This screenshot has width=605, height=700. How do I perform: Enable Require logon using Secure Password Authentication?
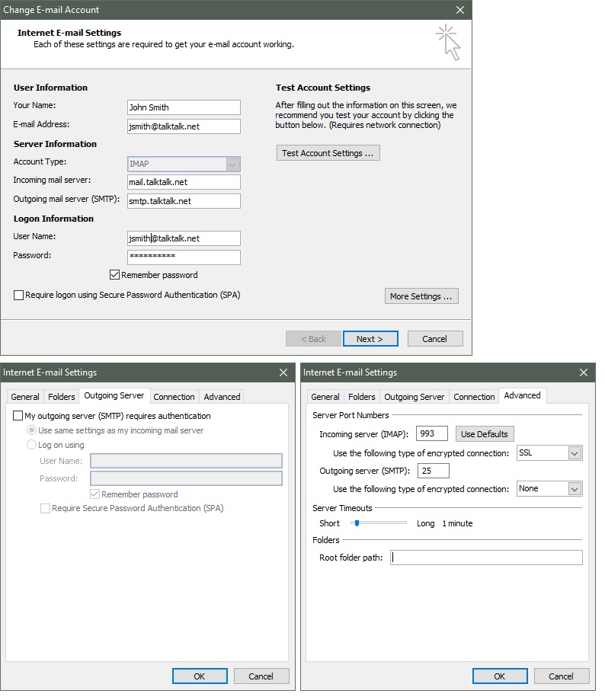19,295
